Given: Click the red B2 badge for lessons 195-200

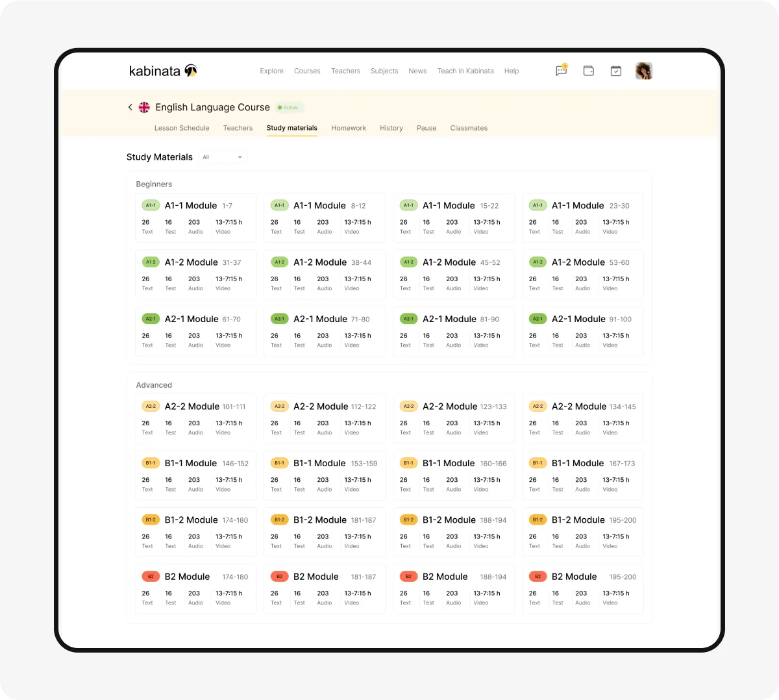Looking at the screenshot, I should [538, 577].
